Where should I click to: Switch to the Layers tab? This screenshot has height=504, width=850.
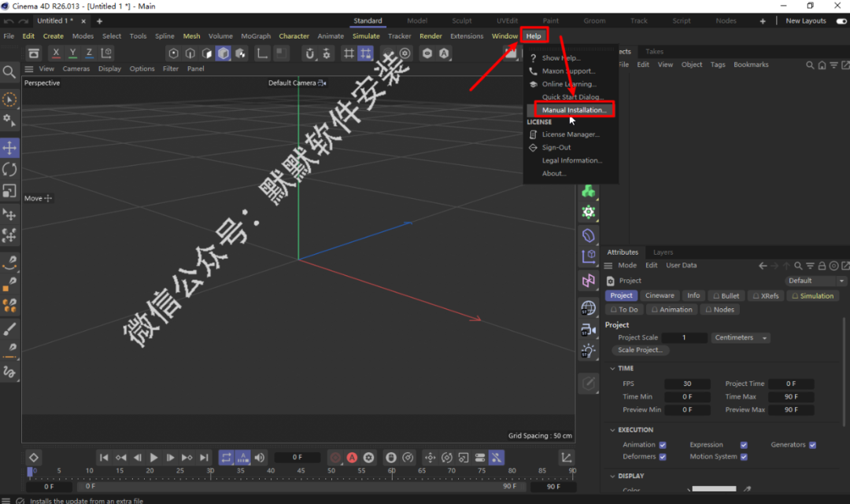(663, 252)
